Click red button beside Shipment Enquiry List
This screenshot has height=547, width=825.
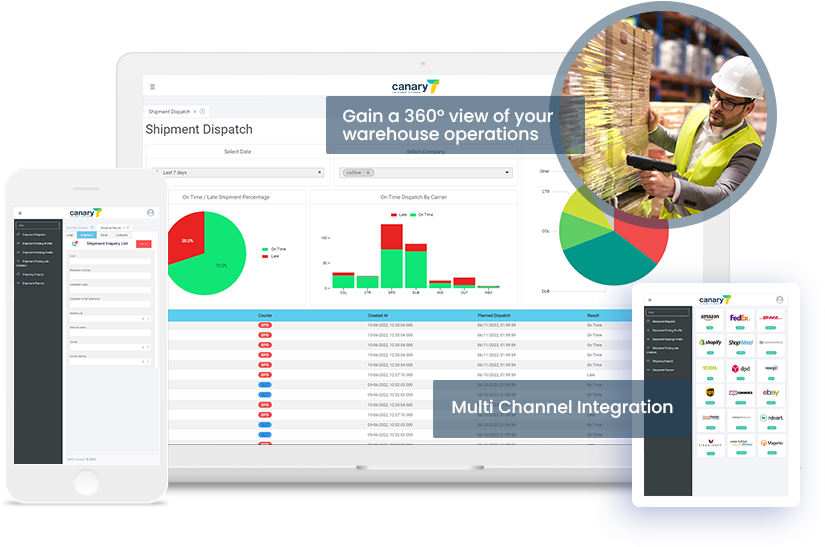coord(144,244)
